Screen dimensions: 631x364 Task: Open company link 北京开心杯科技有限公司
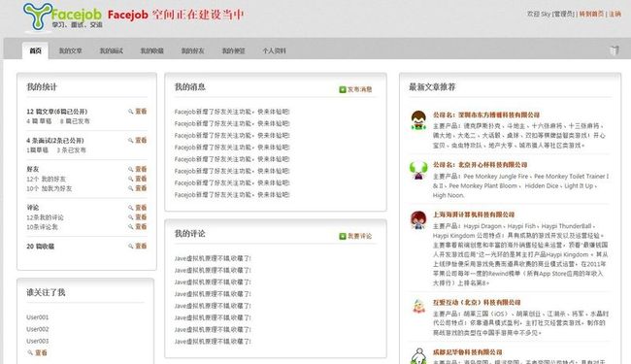[481, 164]
